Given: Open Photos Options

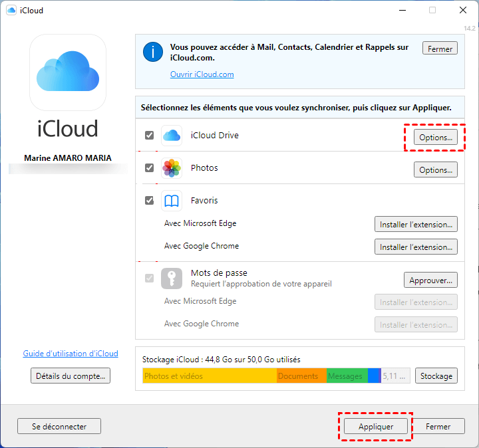Looking at the screenshot, I should (436, 169).
